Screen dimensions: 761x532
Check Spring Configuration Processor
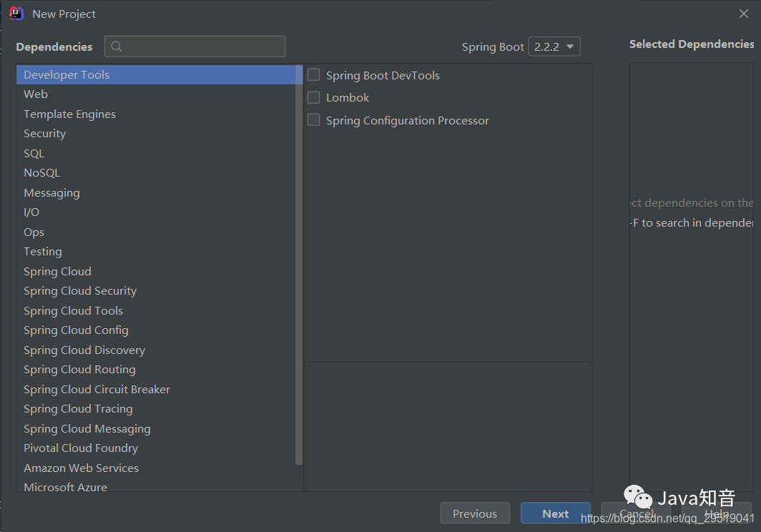pyautogui.click(x=314, y=120)
